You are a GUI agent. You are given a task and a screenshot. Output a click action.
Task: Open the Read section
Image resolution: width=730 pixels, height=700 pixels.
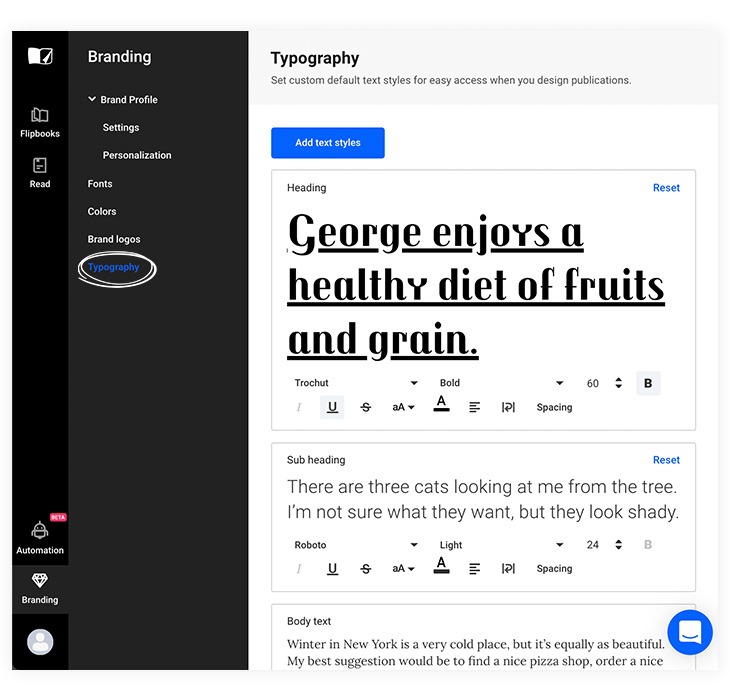click(x=40, y=173)
